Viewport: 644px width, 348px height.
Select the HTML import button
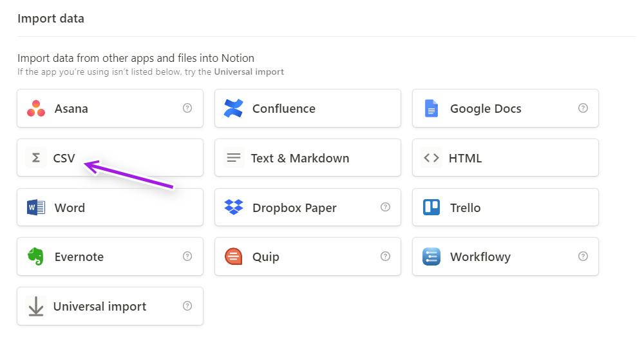[x=505, y=158]
